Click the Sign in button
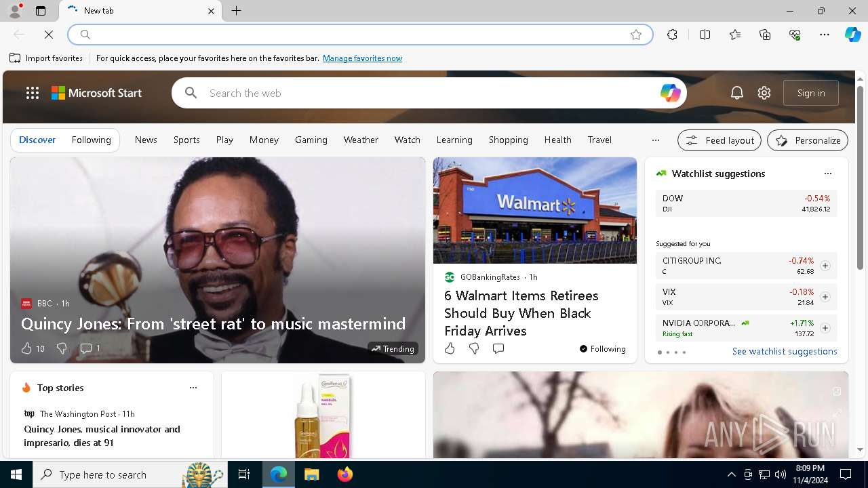The image size is (868, 488). [811, 93]
